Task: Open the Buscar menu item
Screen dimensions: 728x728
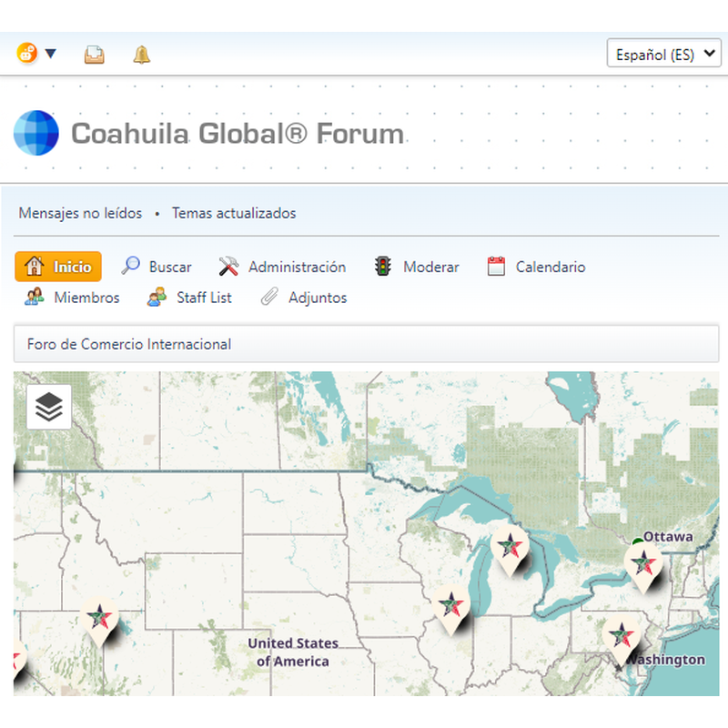Action: (156, 267)
